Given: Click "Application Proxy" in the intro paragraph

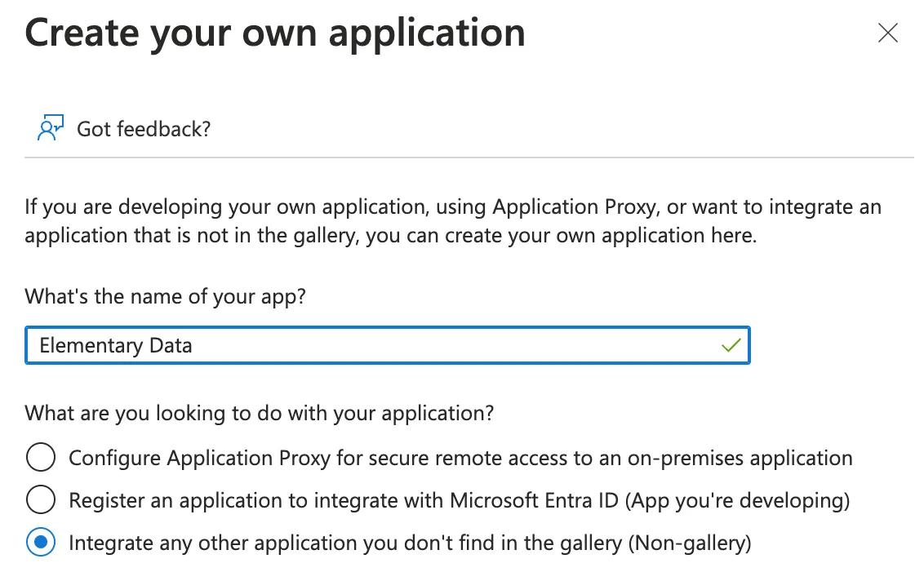Looking at the screenshot, I should click(x=574, y=207).
